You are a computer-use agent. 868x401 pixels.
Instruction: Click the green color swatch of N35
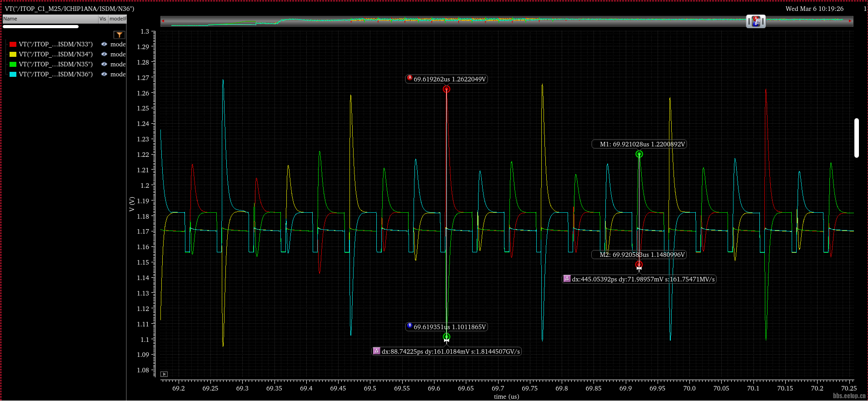pos(13,64)
